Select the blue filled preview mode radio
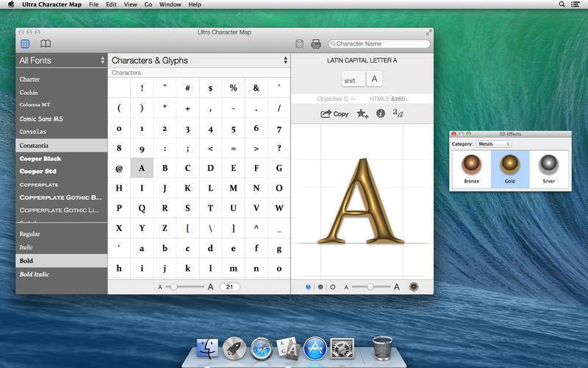The image size is (588, 368). point(308,287)
